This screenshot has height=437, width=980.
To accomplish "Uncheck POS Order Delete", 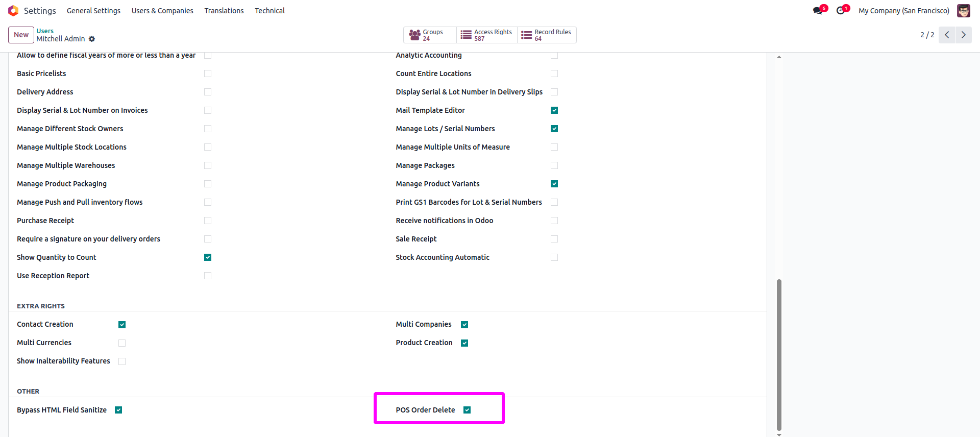I will (x=467, y=410).
